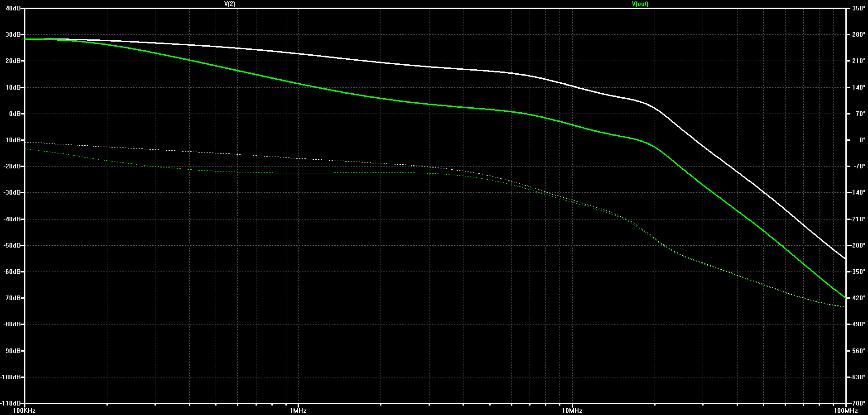Click the 10MHz frequency axis label
Viewport: 868px width, 415px height.
pos(572,410)
